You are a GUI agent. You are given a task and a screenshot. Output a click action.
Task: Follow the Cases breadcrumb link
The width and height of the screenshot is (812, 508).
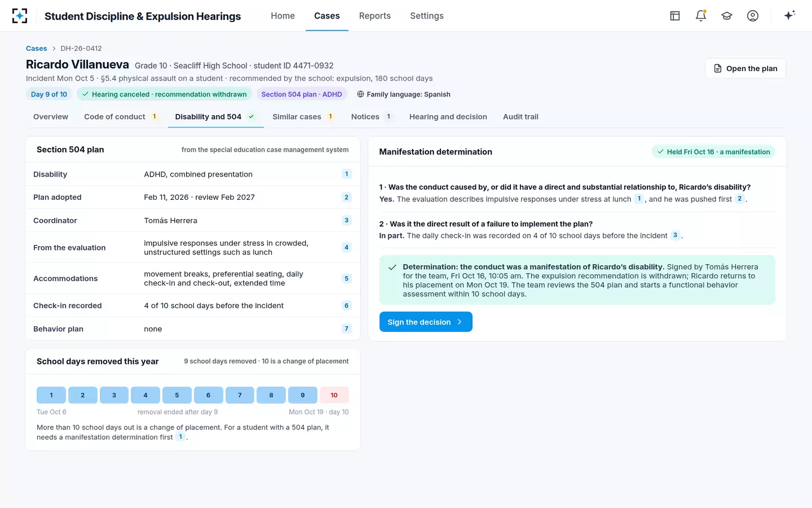[x=37, y=49]
